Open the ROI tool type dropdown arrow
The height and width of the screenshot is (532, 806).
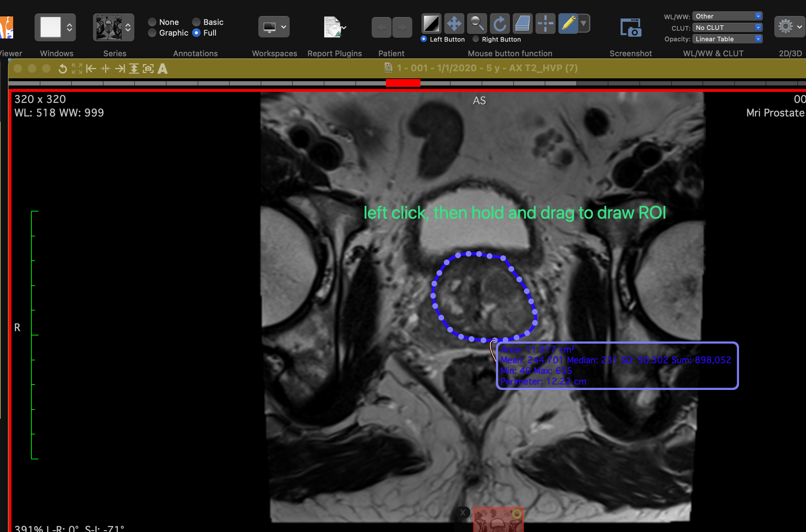point(584,24)
